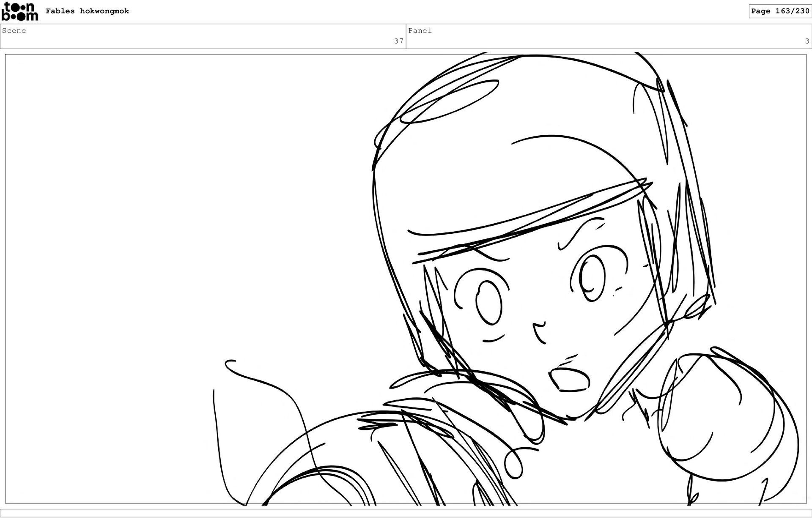Click the Toon Boom logo
This screenshot has width=812, height=525.
20,11
